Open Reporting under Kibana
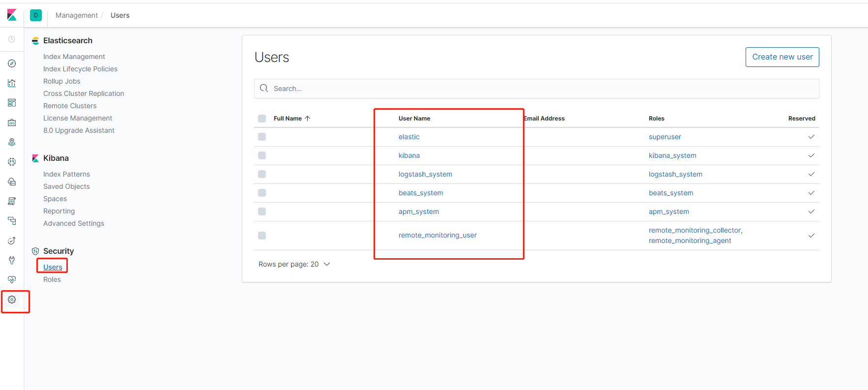Image resolution: width=868 pixels, height=390 pixels. (59, 211)
